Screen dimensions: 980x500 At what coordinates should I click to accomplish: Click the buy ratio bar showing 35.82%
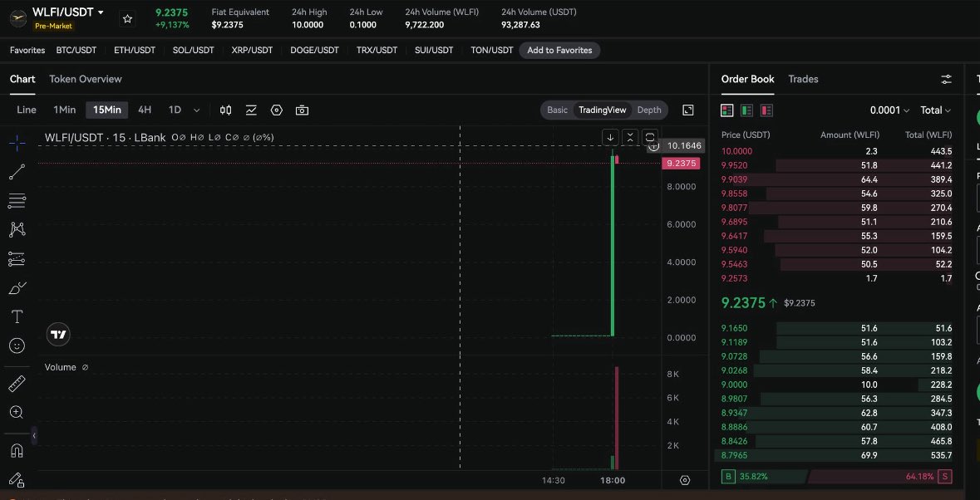pyautogui.click(x=765, y=477)
